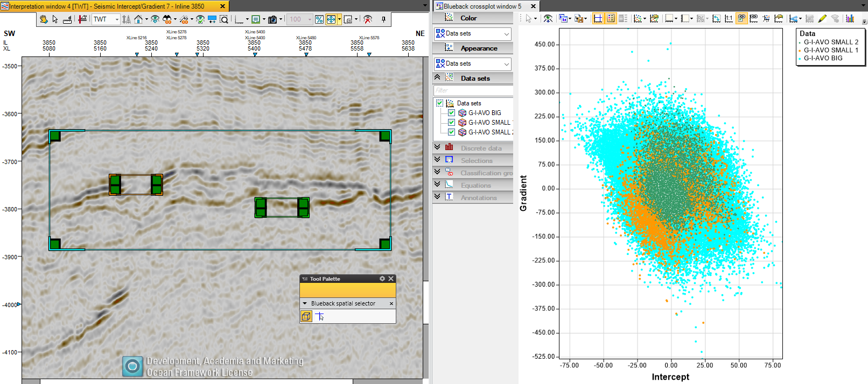Toggle the parent Data sets checkbox
This screenshot has width=868, height=384.
439,103
